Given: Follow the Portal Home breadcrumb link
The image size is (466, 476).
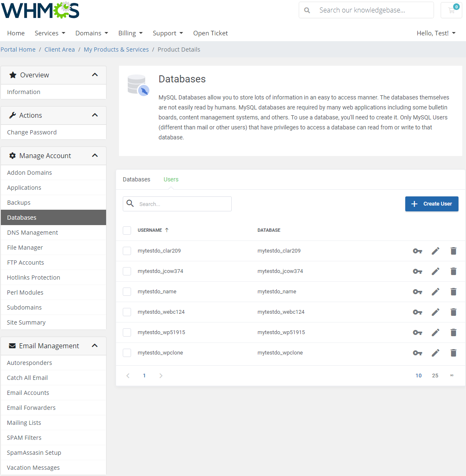Looking at the screenshot, I should [18, 50].
